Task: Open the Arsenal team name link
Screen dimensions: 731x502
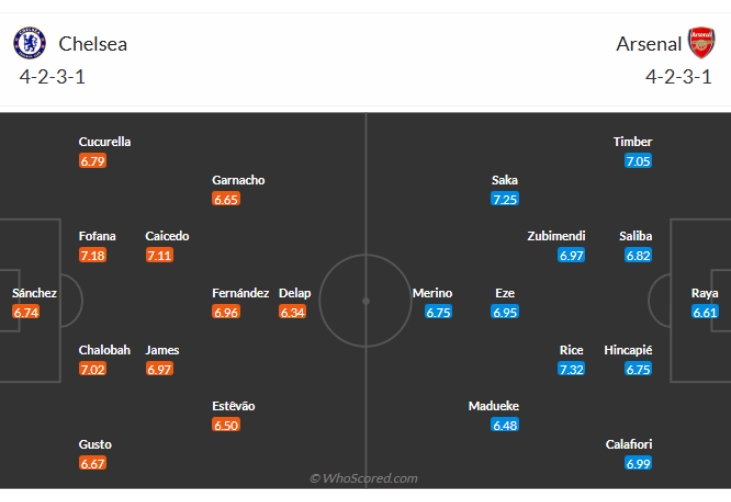Action: click(x=649, y=44)
